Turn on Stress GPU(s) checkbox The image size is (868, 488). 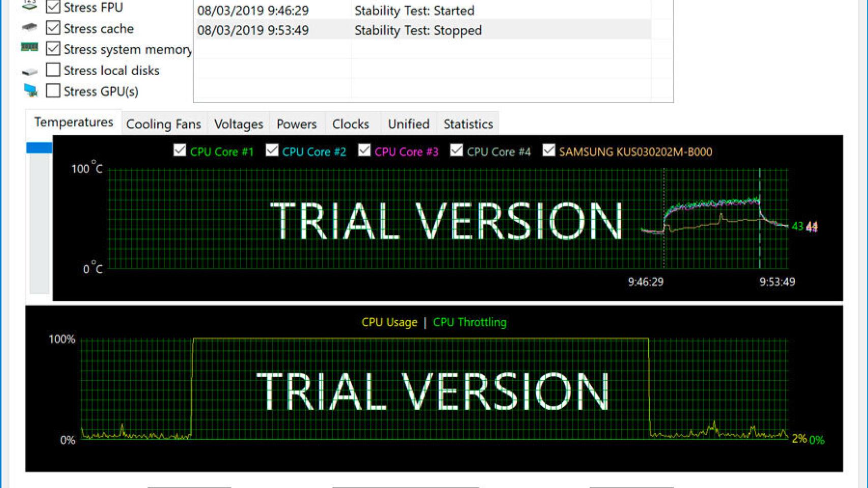pos(53,90)
